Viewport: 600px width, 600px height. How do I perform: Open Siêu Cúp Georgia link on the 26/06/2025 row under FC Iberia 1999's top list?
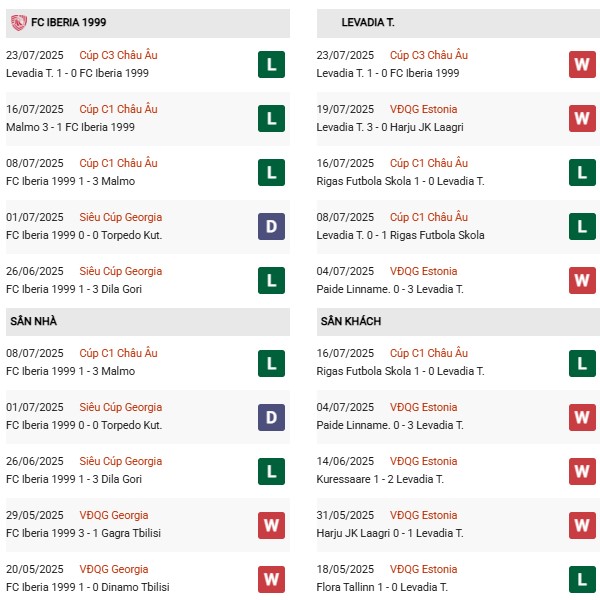pos(121,272)
